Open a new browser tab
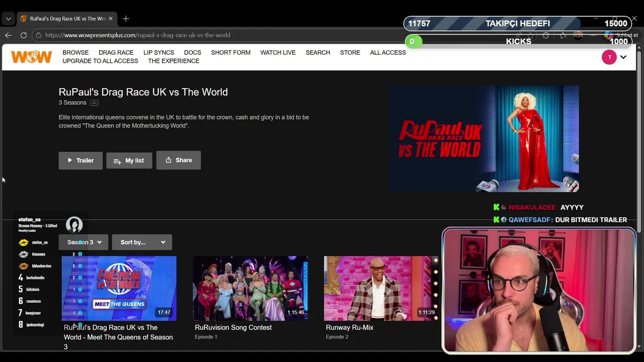The height and width of the screenshot is (362, 644). [x=126, y=19]
